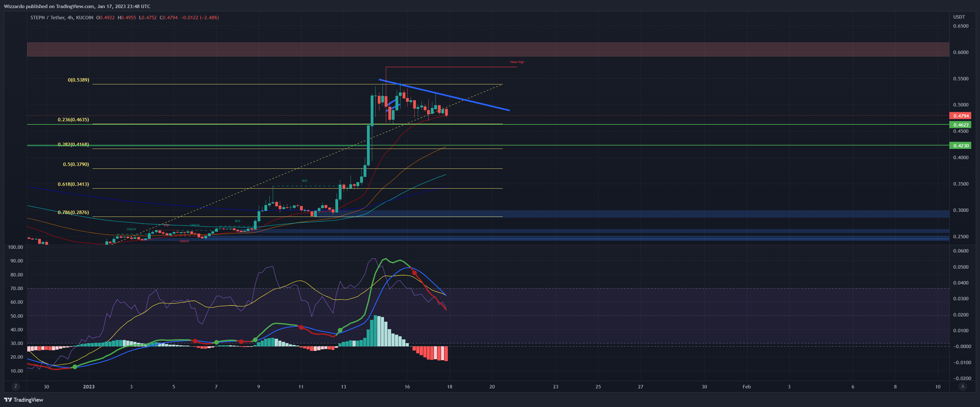Open the TradingView logo link
The image size is (980, 407).
(24, 400)
